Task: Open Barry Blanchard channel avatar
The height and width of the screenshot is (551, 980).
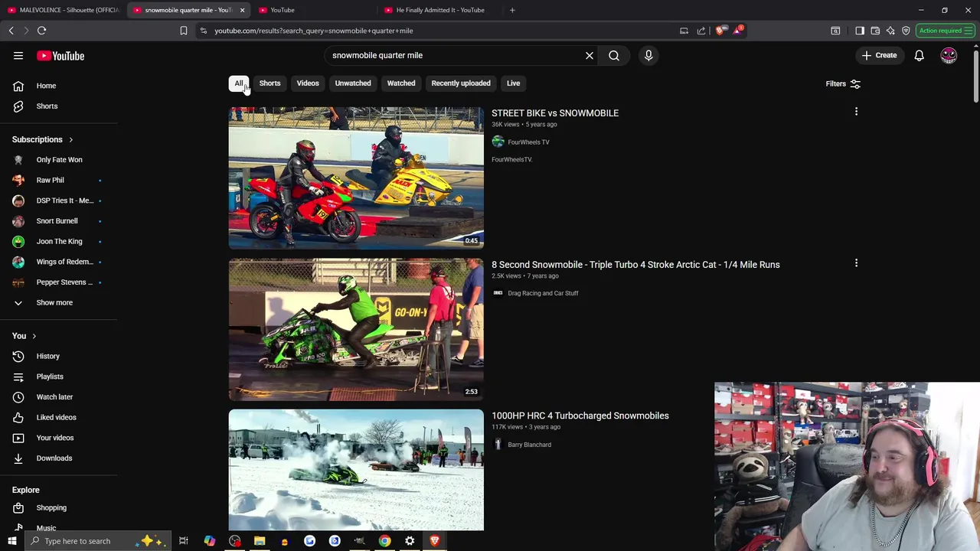Action: coord(498,445)
